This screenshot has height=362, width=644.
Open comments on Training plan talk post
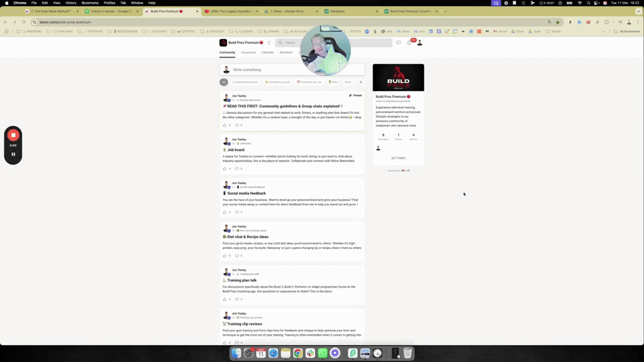point(237,299)
